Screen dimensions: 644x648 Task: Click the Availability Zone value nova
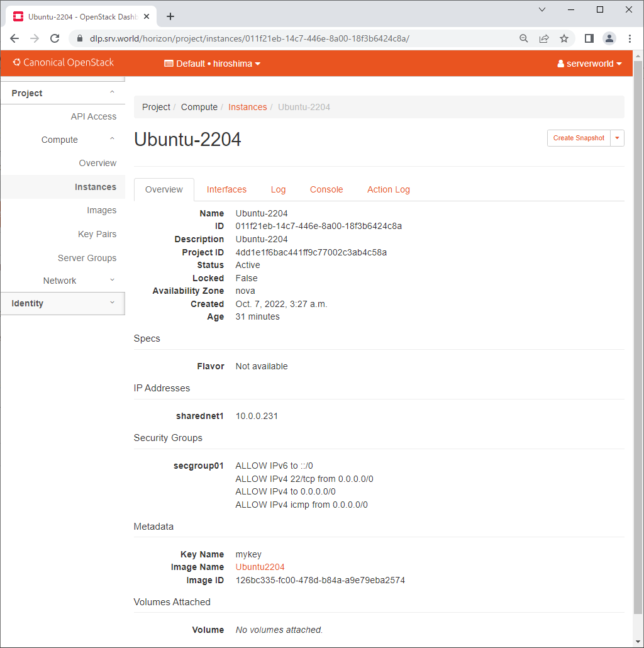pyautogui.click(x=245, y=291)
